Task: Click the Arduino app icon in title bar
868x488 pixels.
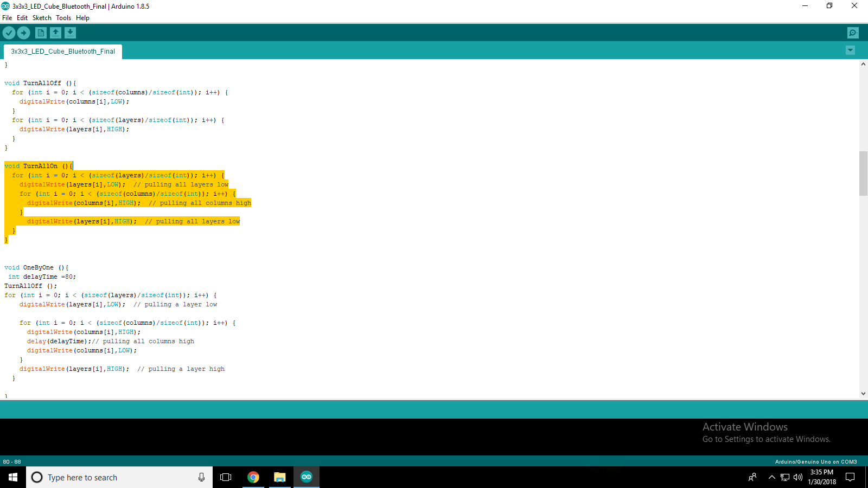Action: (5, 7)
